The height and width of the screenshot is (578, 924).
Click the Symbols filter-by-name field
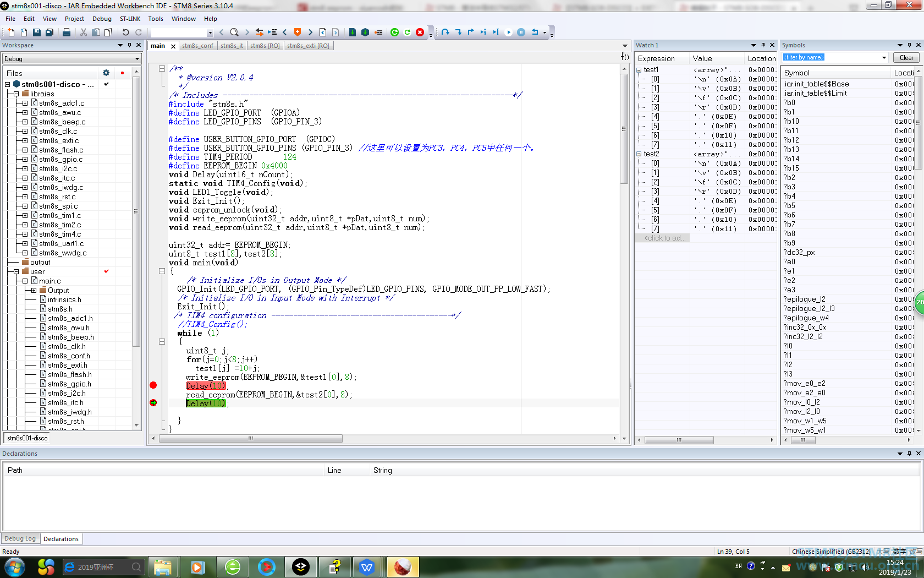831,58
